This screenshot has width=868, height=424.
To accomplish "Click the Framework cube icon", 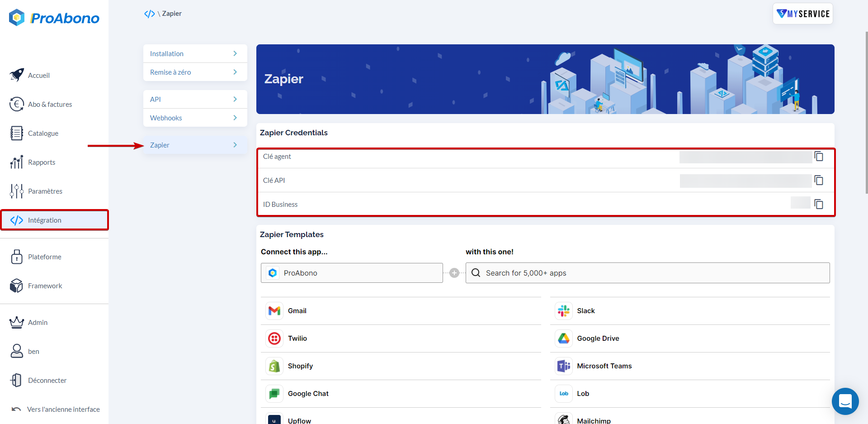I will point(17,286).
